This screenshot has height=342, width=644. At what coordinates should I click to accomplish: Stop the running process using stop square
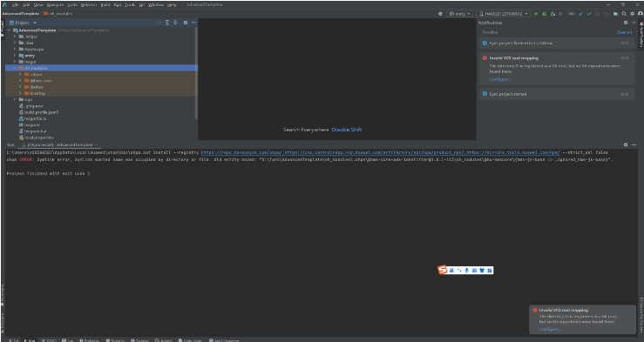pyautogui.click(x=561, y=14)
